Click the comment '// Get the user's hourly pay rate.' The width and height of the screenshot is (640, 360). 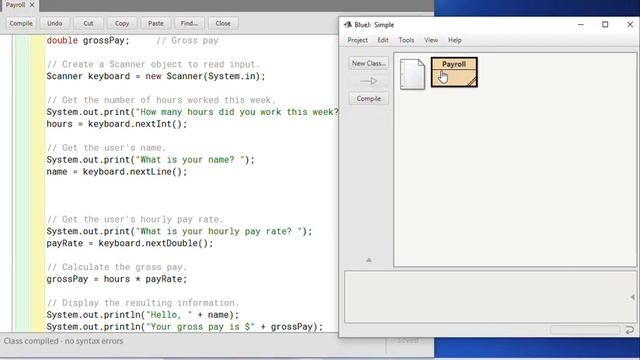coord(135,219)
